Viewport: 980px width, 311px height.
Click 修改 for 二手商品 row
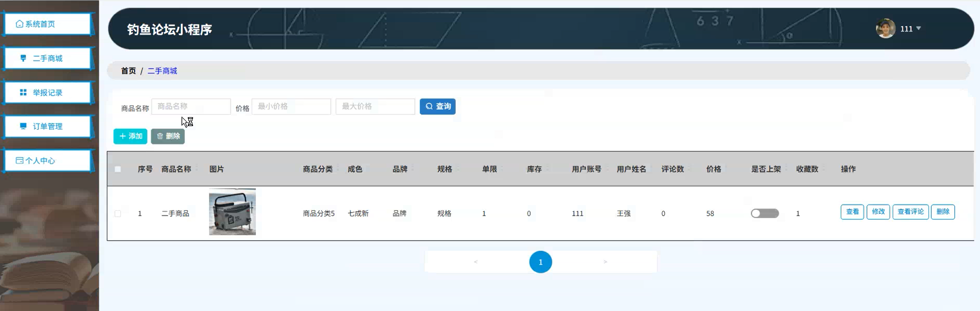pyautogui.click(x=878, y=212)
